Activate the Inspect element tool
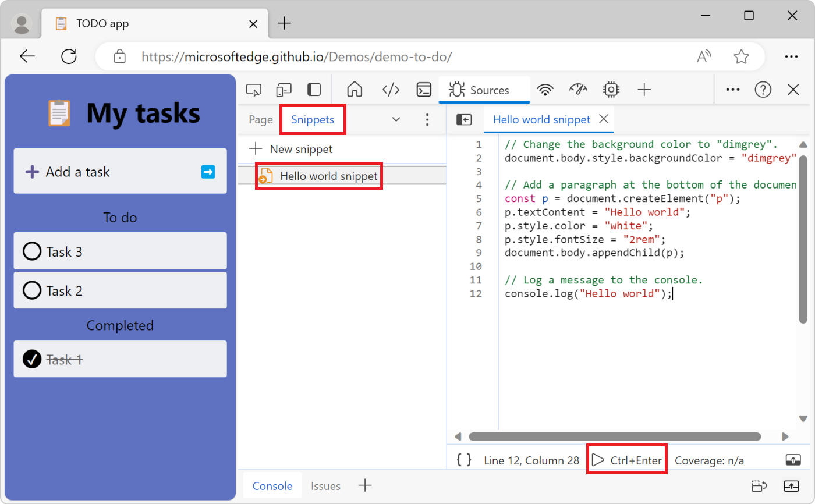 [x=253, y=90]
